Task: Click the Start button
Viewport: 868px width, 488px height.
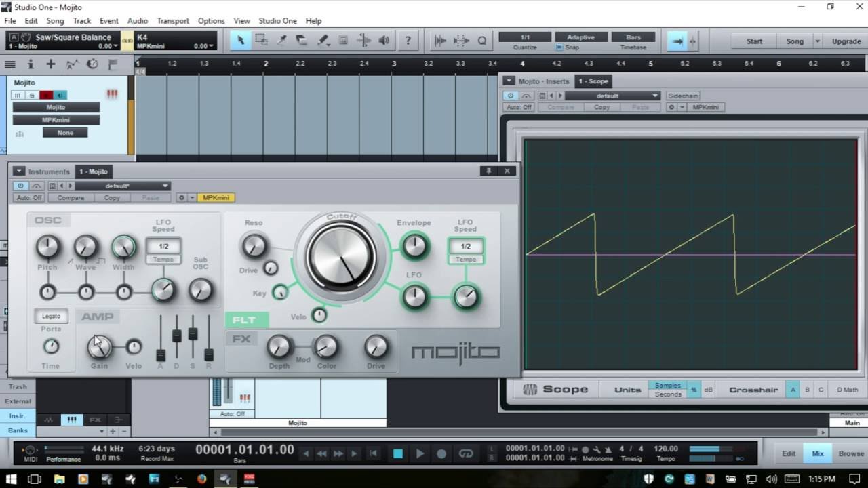Action: pos(754,41)
